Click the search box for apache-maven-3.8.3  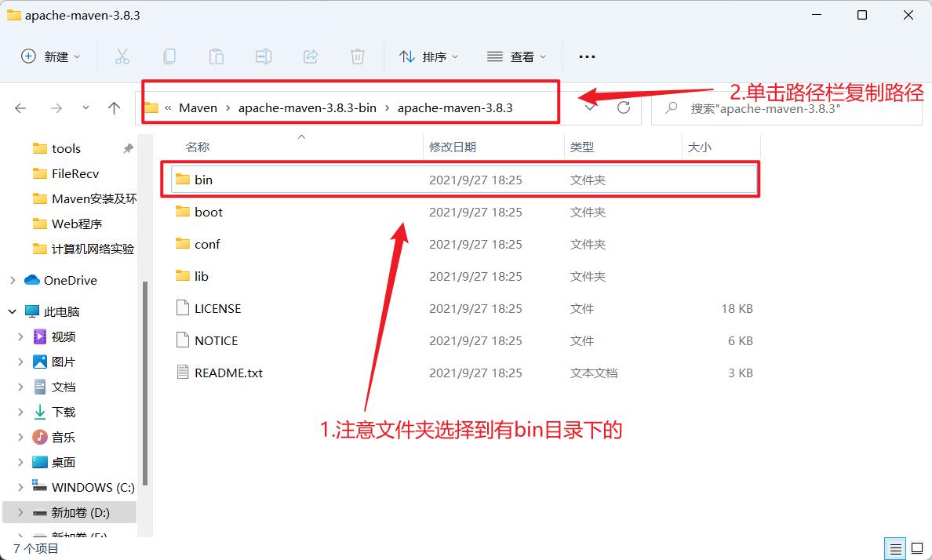pyautogui.click(x=785, y=108)
